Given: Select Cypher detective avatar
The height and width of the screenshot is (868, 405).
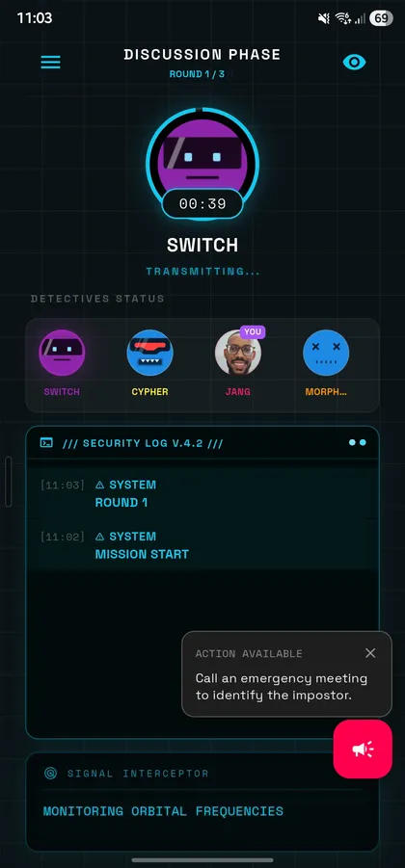Looking at the screenshot, I should pyautogui.click(x=149, y=353).
